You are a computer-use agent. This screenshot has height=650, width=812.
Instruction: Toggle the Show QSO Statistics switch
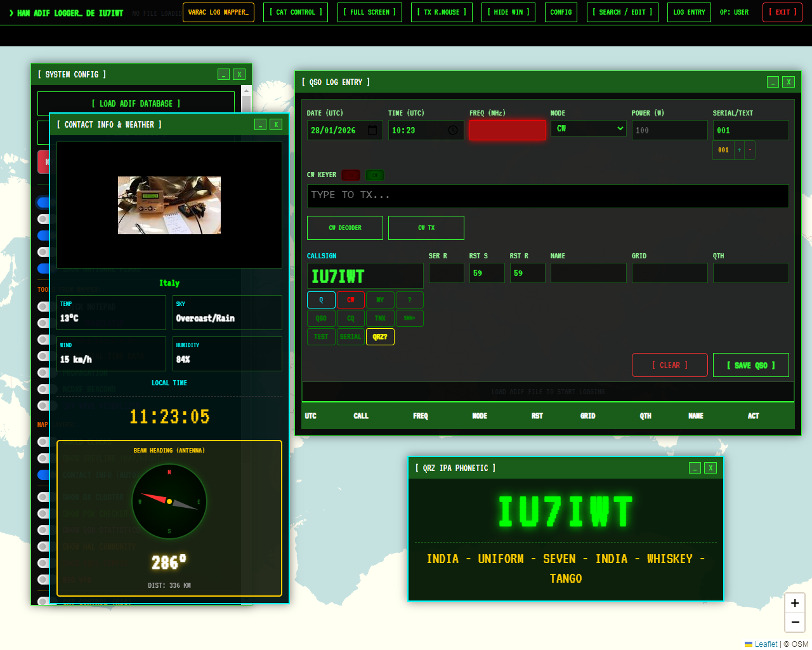[x=43, y=530]
